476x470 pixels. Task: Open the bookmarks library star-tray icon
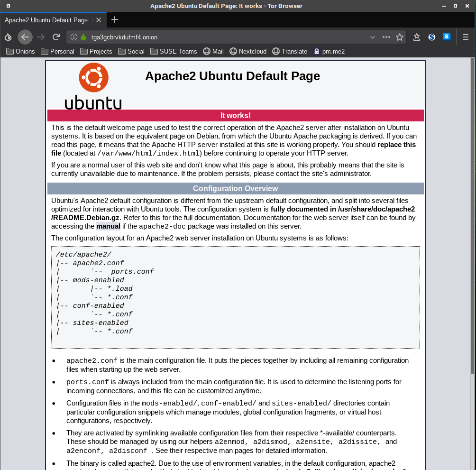tap(417, 37)
